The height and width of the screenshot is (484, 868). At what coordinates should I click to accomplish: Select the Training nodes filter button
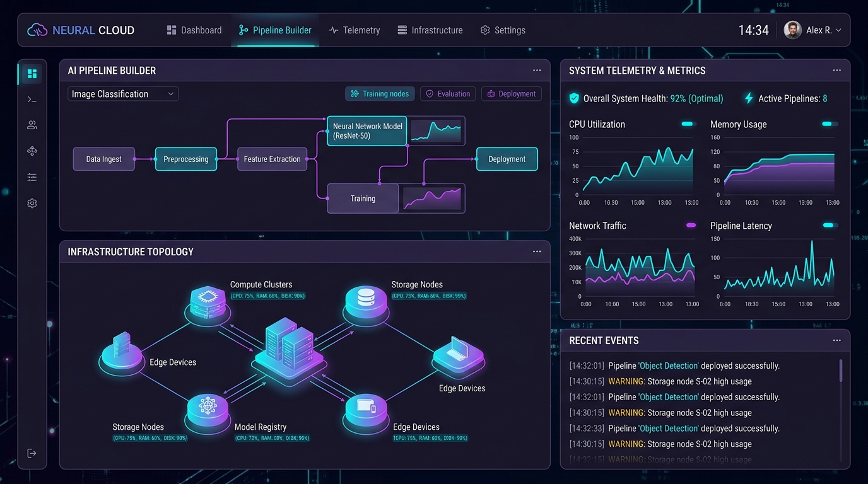tap(380, 94)
